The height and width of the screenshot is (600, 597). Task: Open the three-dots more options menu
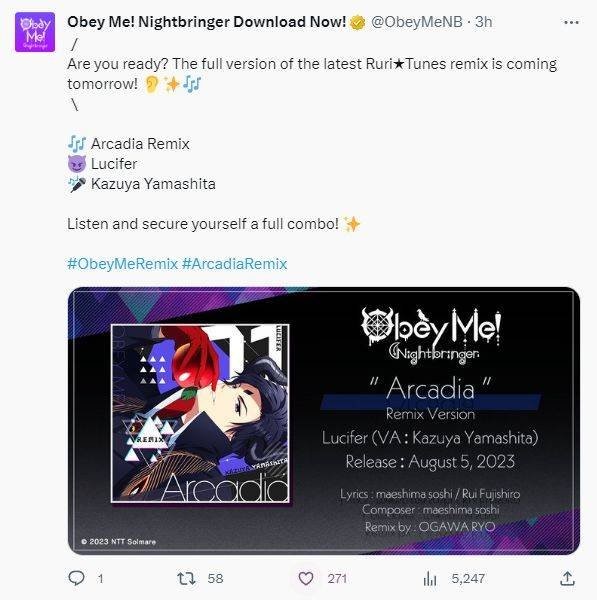pyautogui.click(x=571, y=23)
